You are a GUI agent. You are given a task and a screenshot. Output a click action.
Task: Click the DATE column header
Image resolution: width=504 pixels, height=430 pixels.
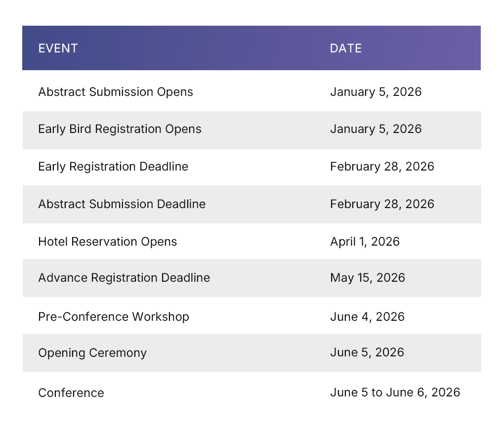click(x=345, y=48)
